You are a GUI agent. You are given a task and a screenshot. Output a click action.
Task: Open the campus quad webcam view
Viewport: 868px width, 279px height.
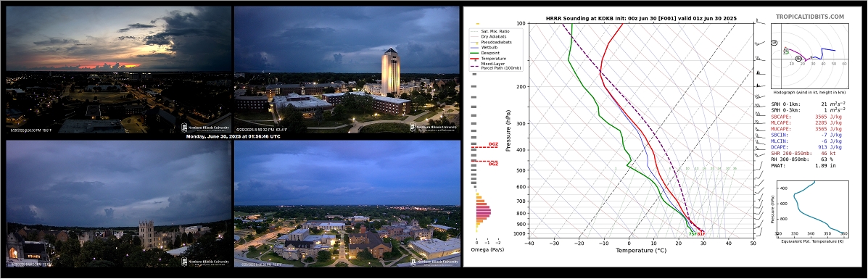tap(347, 203)
